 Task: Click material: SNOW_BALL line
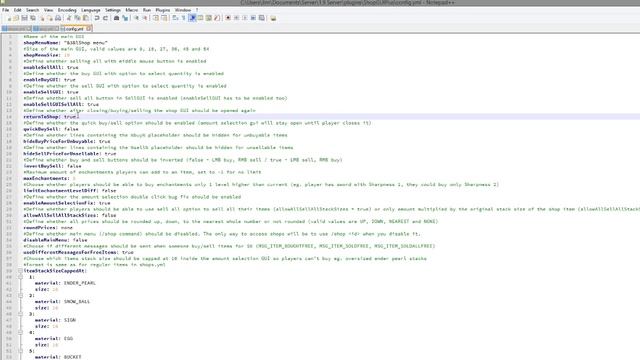(x=62, y=302)
